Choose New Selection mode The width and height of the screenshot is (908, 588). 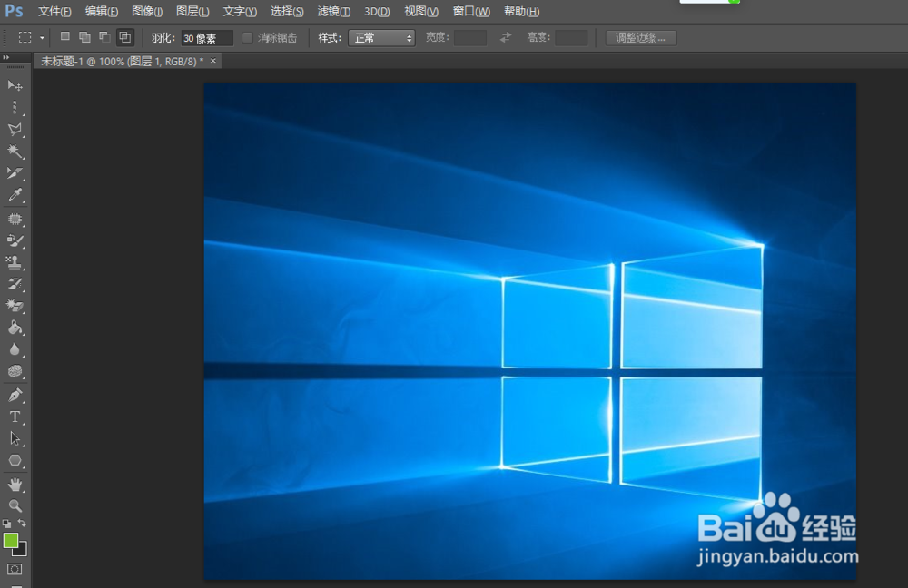click(65, 37)
